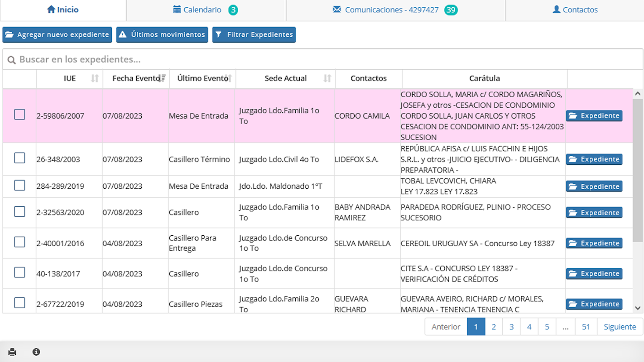The width and height of the screenshot is (644, 362).
Task: Check the box for expediente 2-59806/2007
Action: click(19, 114)
